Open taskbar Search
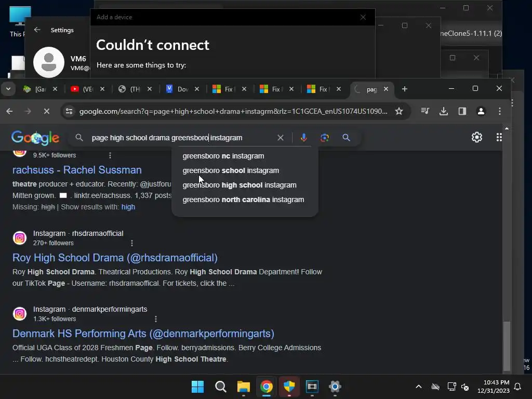 220,387
